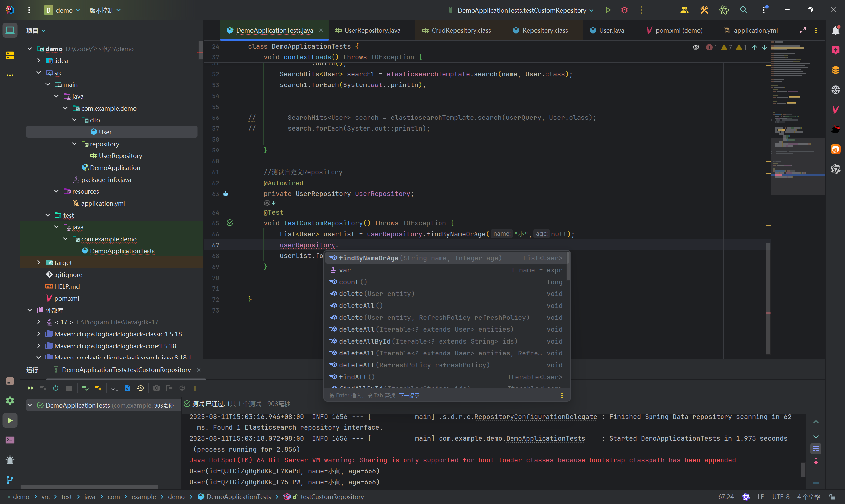Collapse the 外部库 node
Screen dimensions: 845x504
30,310
